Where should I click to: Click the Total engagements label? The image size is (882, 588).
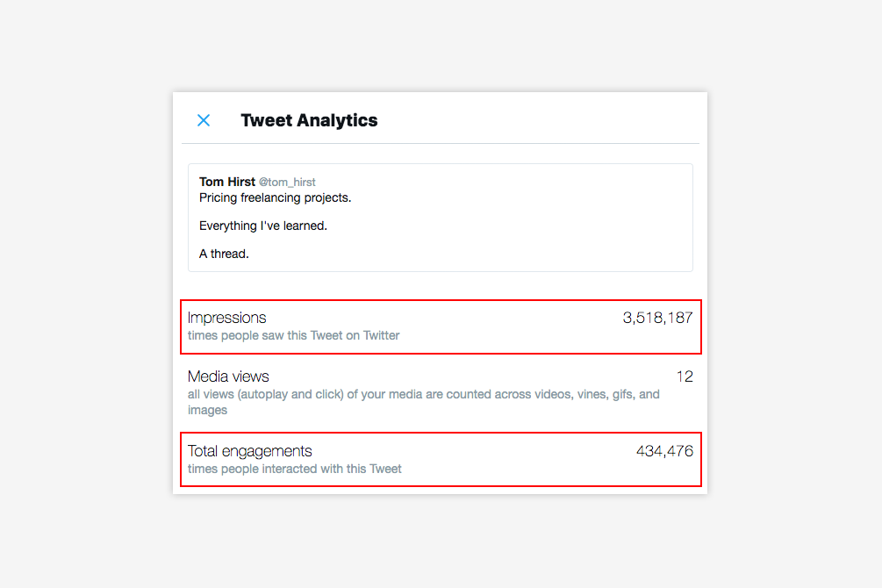click(x=249, y=451)
